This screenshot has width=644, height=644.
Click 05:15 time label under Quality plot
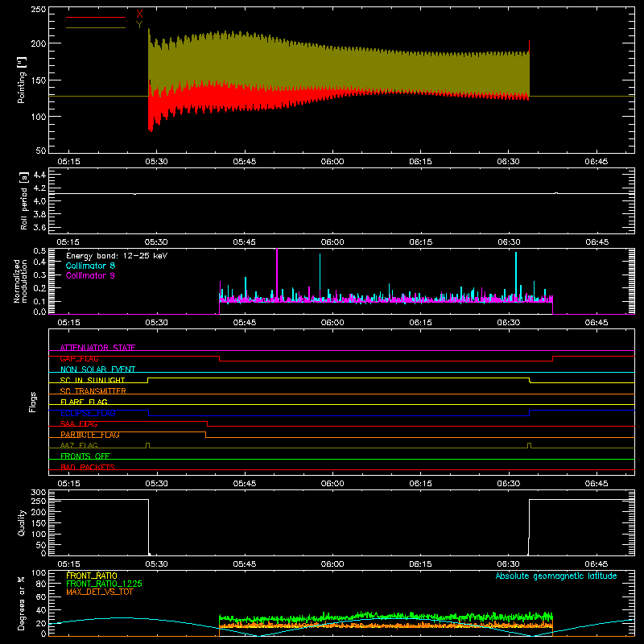[x=68, y=564]
